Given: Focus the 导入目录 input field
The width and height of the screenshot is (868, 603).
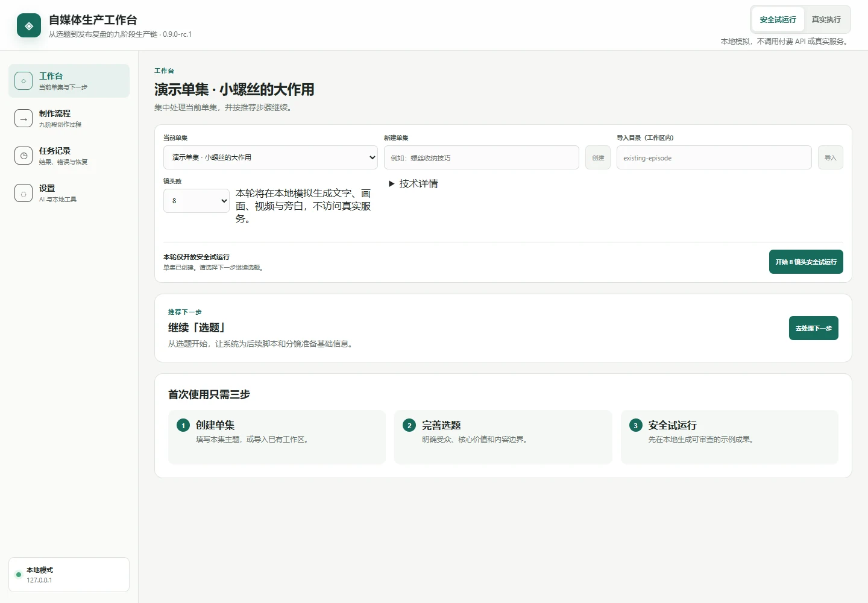Looking at the screenshot, I should (x=714, y=157).
